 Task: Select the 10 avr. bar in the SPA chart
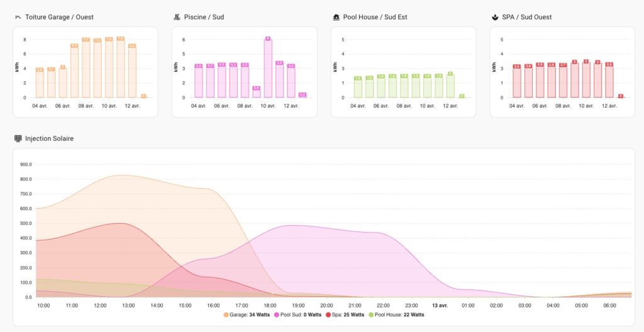[586, 80]
